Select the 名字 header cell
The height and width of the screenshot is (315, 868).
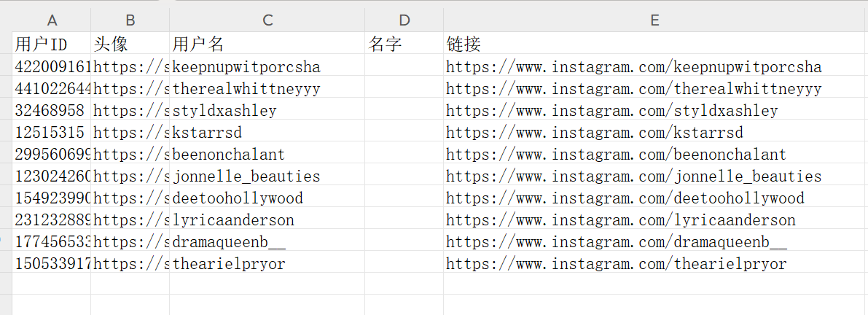coord(404,44)
